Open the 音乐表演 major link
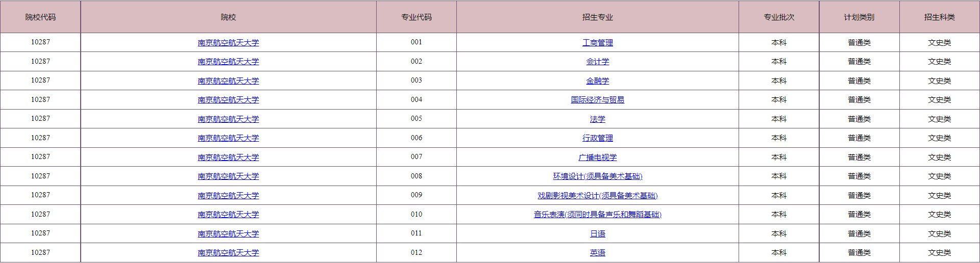This screenshot has width=980, height=263. tap(598, 215)
